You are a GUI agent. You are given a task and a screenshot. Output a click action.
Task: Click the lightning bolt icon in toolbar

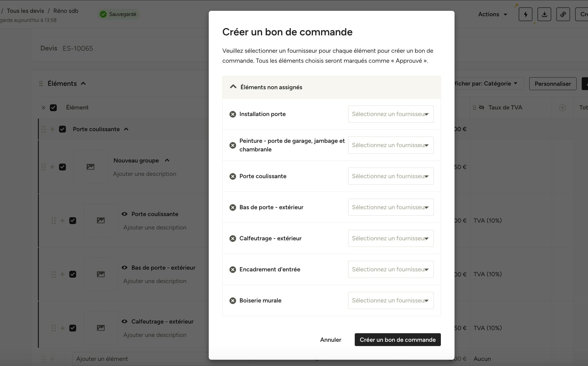coord(525,14)
